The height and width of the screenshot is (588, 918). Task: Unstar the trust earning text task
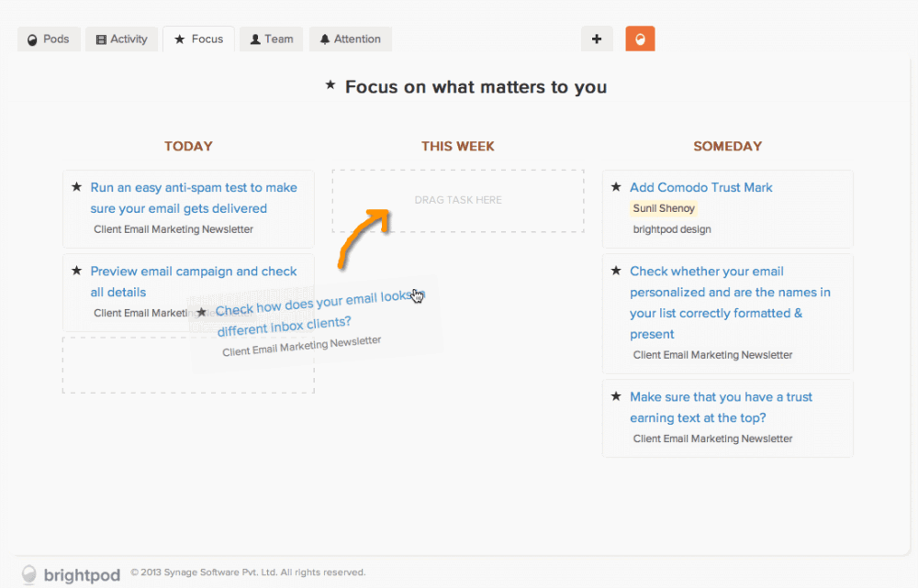click(x=616, y=396)
